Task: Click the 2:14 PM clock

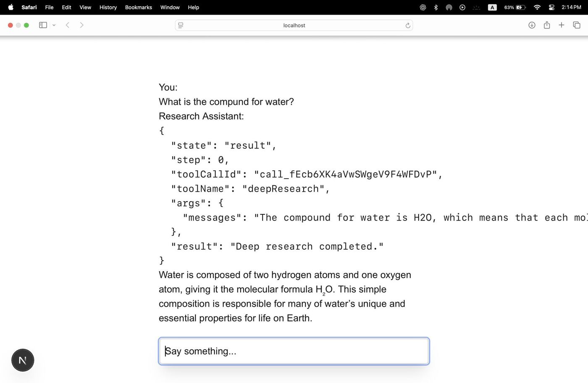Action: [571, 7]
